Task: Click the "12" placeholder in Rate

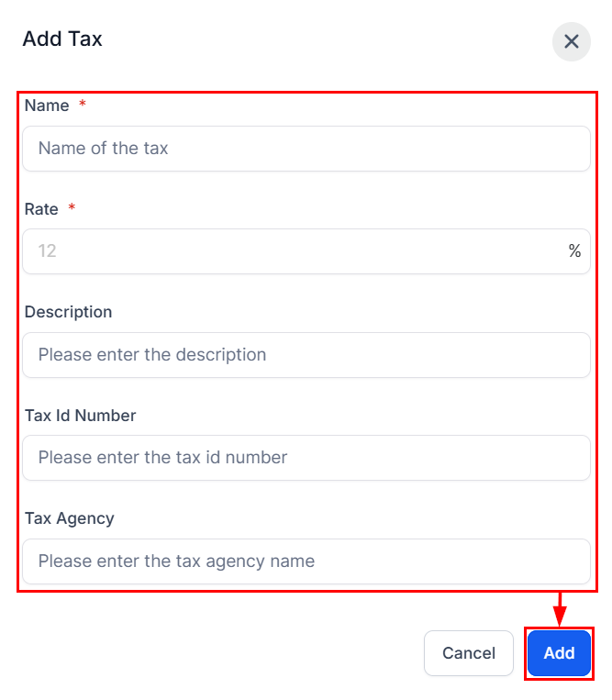Action: [x=48, y=251]
